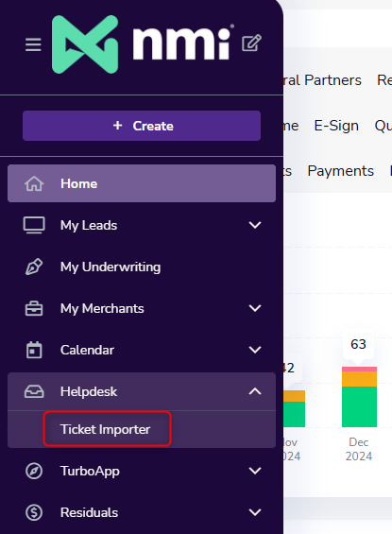Viewport: 392px width, 534px height.
Task: Toggle the hamburger menu icon
Action: click(33, 44)
